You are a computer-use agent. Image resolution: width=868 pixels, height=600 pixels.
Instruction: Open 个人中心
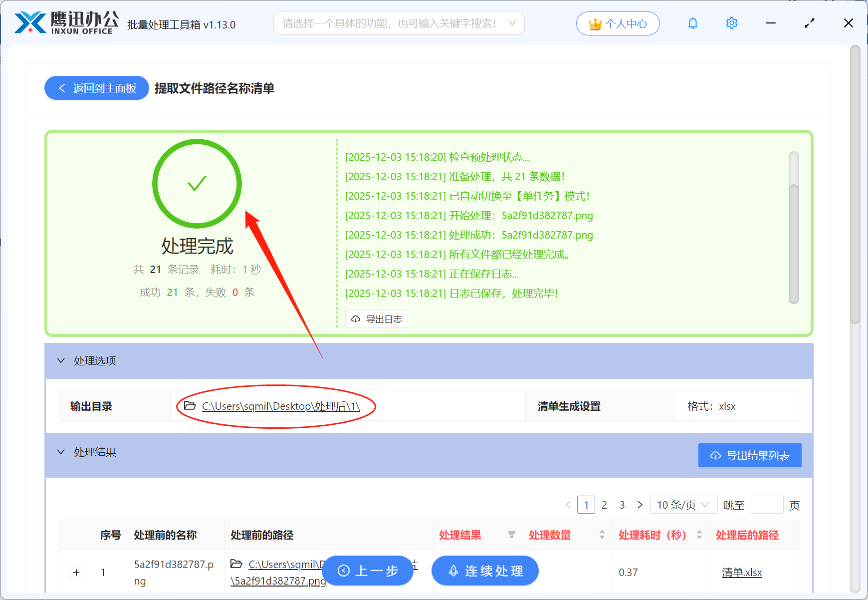click(x=618, y=23)
